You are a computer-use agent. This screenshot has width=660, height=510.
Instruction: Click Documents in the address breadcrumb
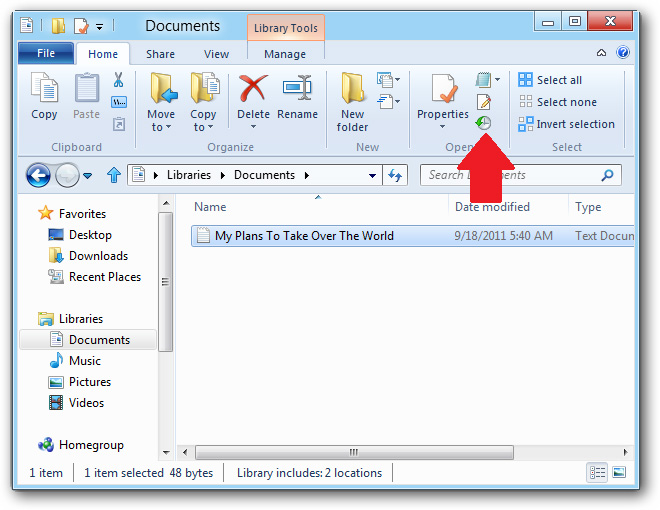264,175
